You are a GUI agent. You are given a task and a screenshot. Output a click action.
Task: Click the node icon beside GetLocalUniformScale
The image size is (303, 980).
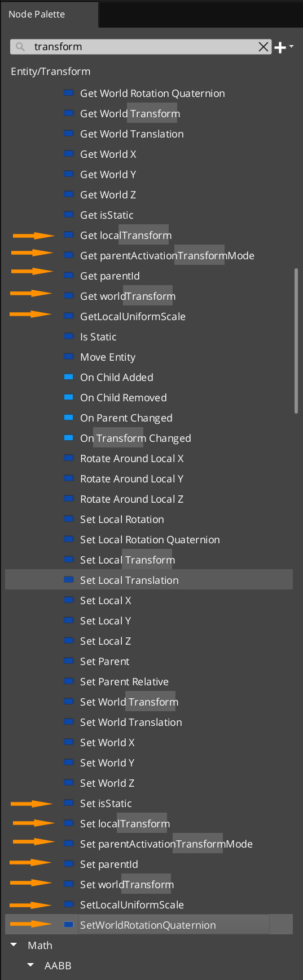pyautogui.click(x=69, y=316)
